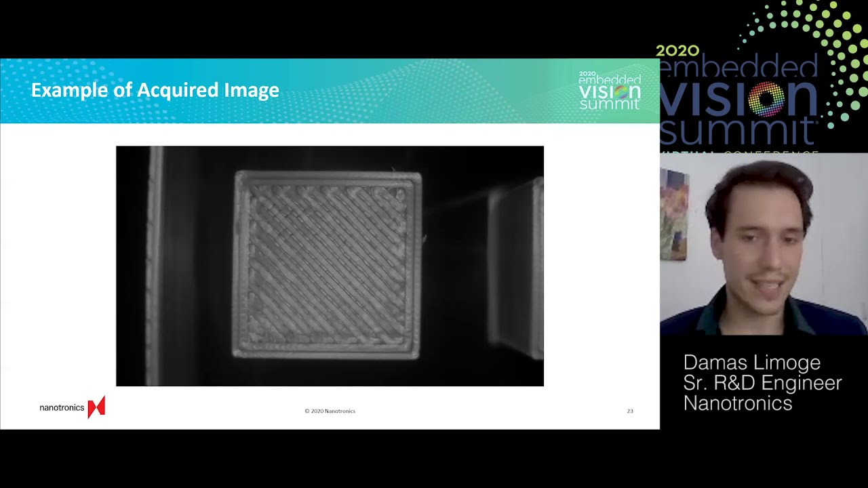Click the '© 2020 Nanotronics' copyright text
Viewport: 868px width, 488px height.
(330, 411)
